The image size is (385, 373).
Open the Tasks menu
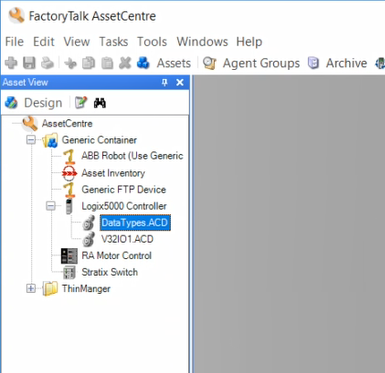(114, 42)
